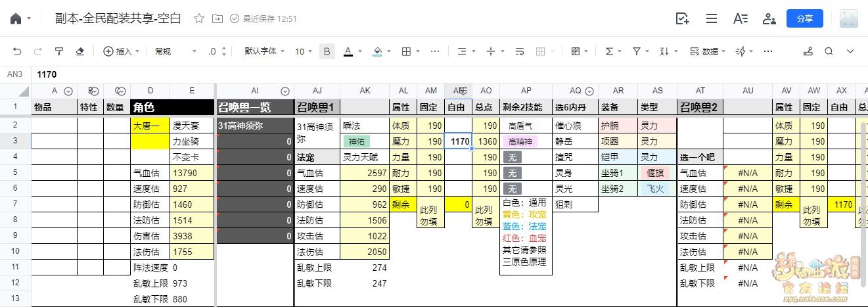
Task: Select the 护腕 equipment cell
Action: [x=618, y=125]
